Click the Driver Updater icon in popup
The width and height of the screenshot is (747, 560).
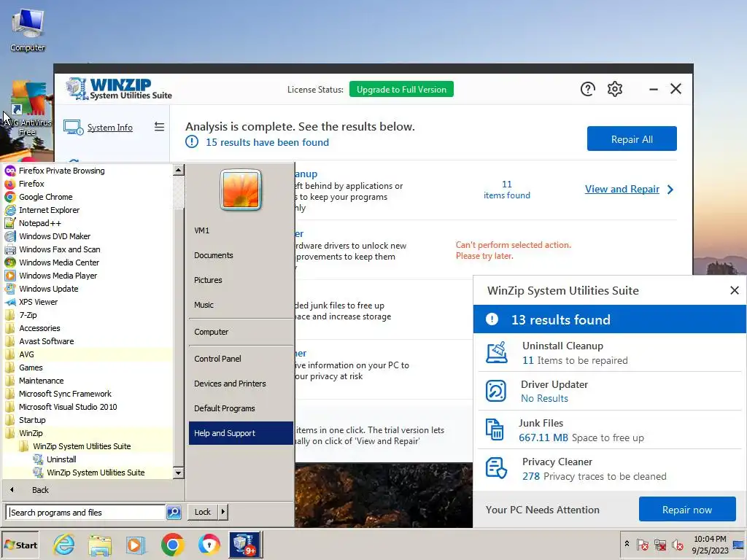pyautogui.click(x=495, y=391)
